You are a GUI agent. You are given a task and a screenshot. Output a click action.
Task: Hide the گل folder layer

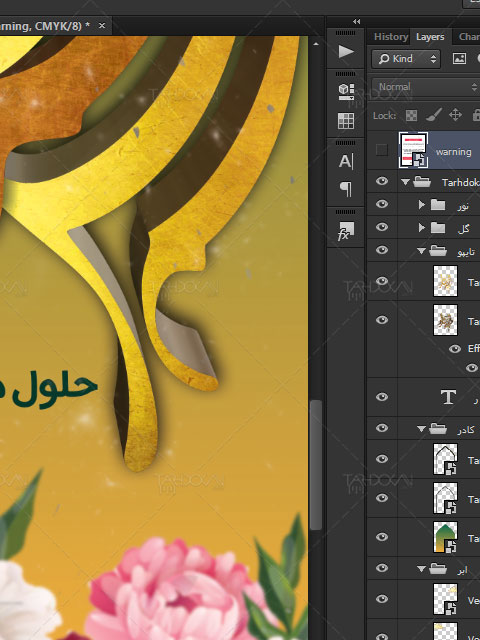pyautogui.click(x=382, y=227)
